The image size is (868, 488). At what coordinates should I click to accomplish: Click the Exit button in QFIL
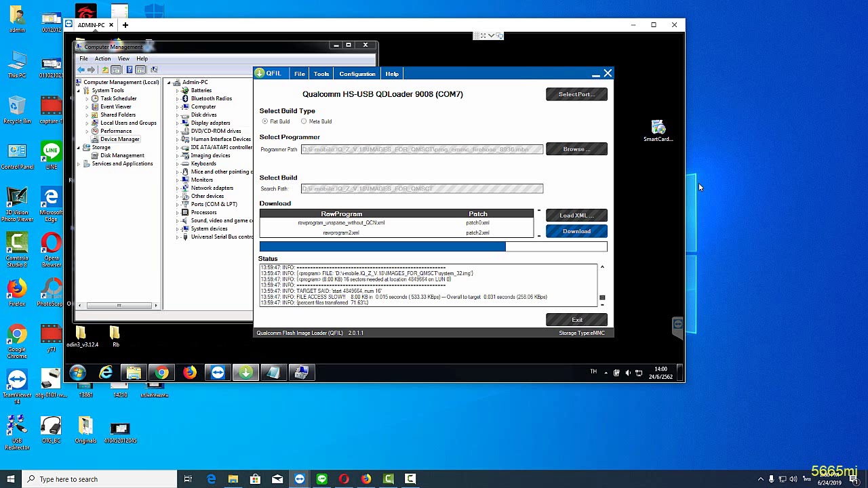576,320
